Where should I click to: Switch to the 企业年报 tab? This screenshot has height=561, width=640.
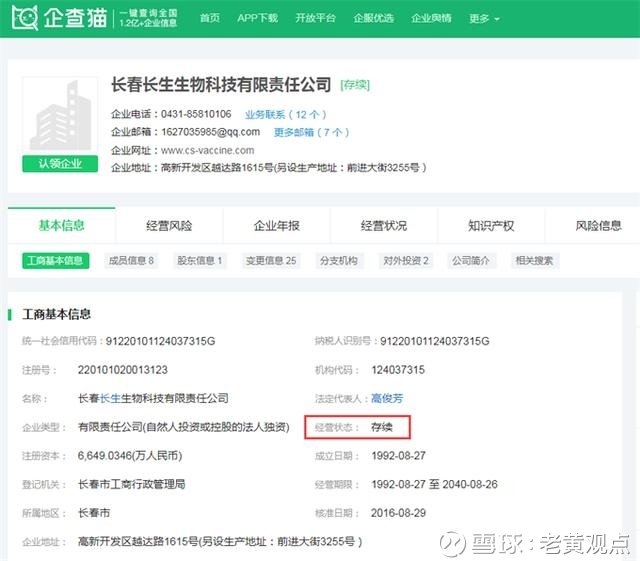pos(277,225)
